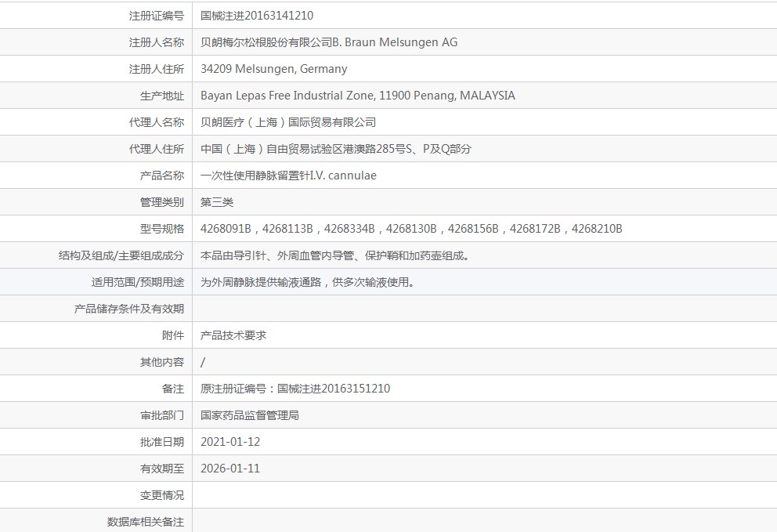Click the 注册证编号 label cell
777x532 pixels.
click(157, 16)
